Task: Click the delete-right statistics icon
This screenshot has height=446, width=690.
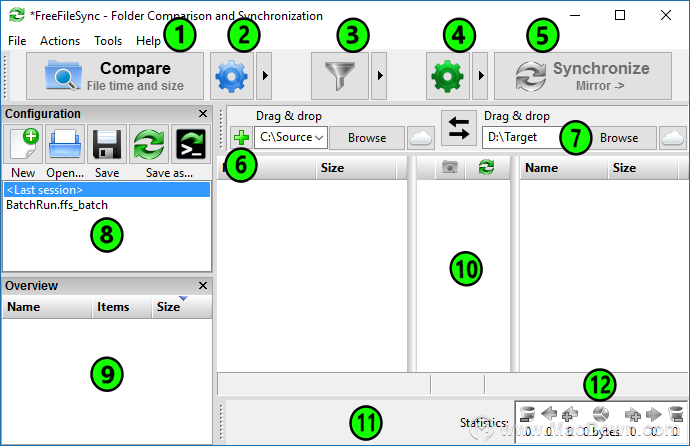Action: pos(675,414)
